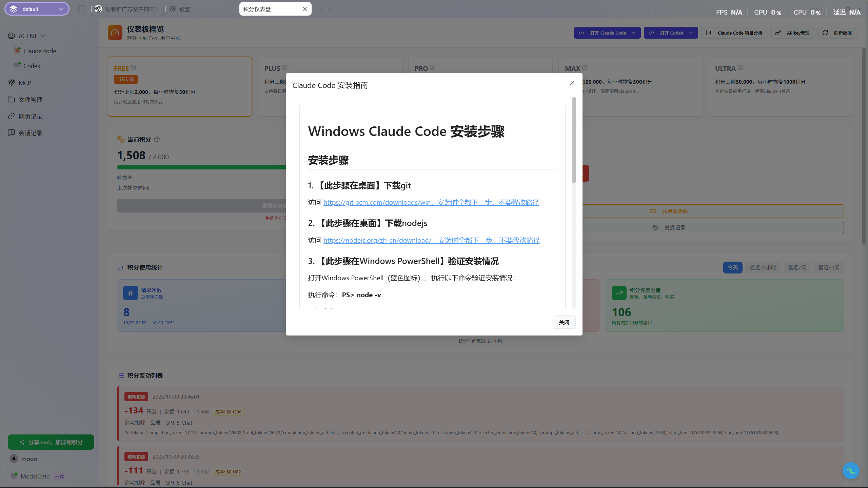Open the MCP panel

[x=24, y=82]
